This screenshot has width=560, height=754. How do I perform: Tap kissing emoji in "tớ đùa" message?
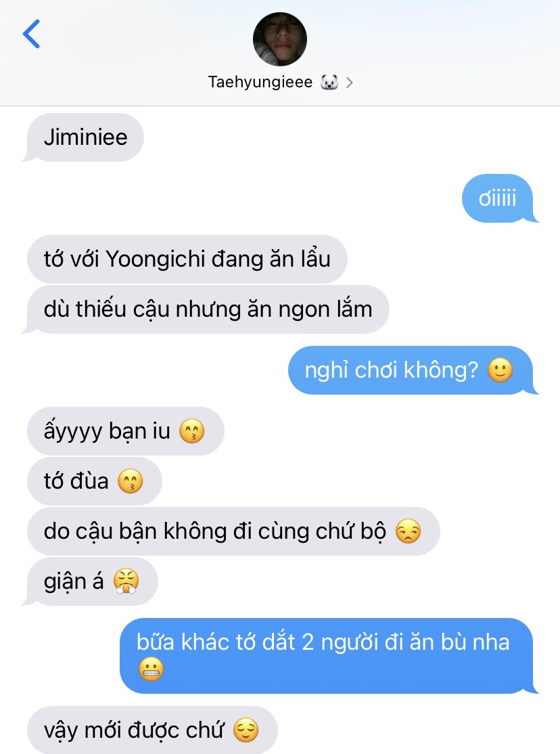131,481
